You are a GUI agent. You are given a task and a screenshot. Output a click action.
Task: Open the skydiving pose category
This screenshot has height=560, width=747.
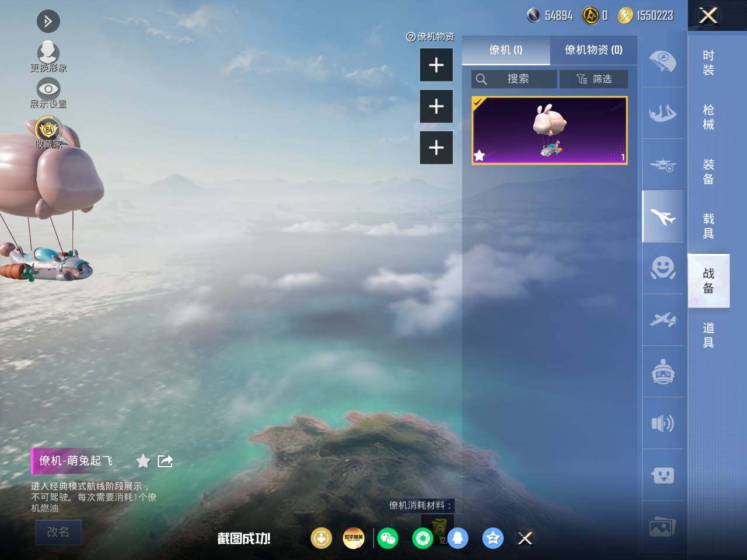tap(663, 113)
